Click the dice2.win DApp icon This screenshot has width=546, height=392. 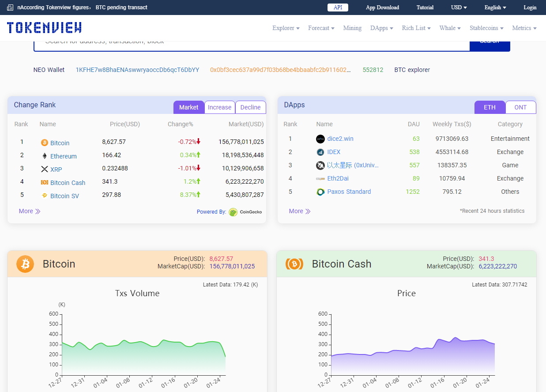coord(320,139)
